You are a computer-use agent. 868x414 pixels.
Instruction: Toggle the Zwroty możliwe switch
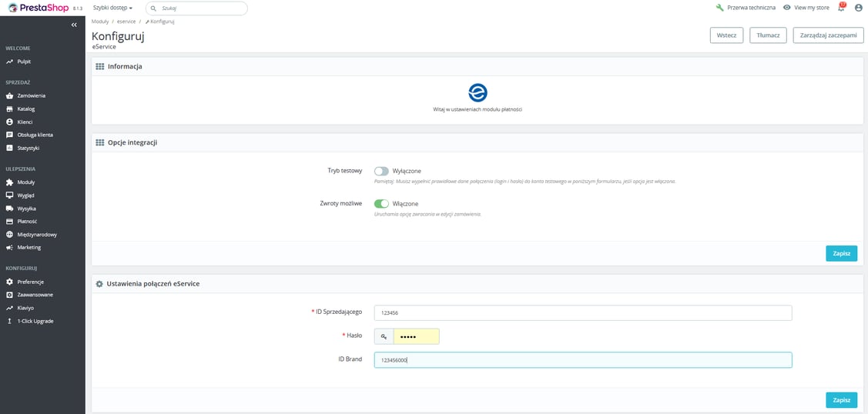(381, 204)
